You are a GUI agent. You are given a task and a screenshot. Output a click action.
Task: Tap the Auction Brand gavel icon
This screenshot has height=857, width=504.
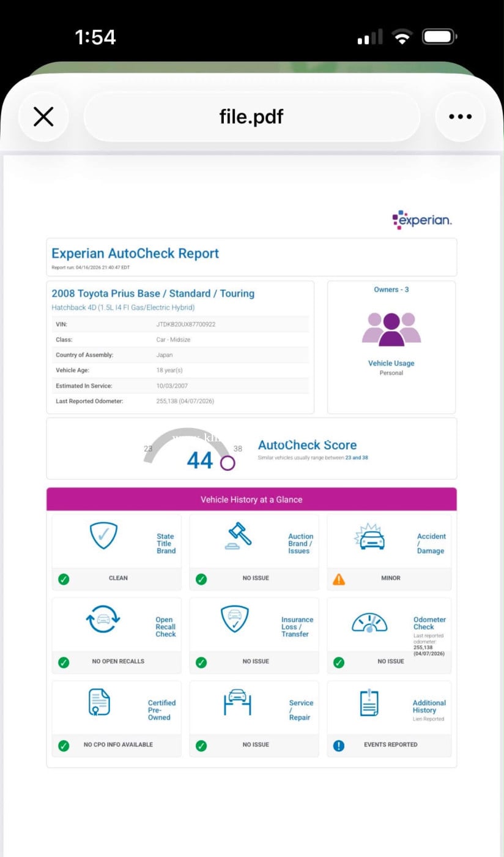[238, 536]
